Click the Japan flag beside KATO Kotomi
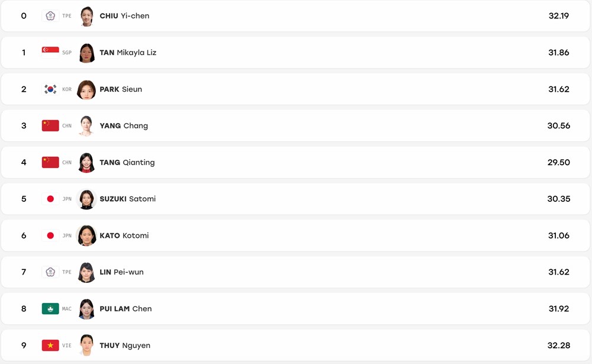592x364 pixels. point(50,236)
